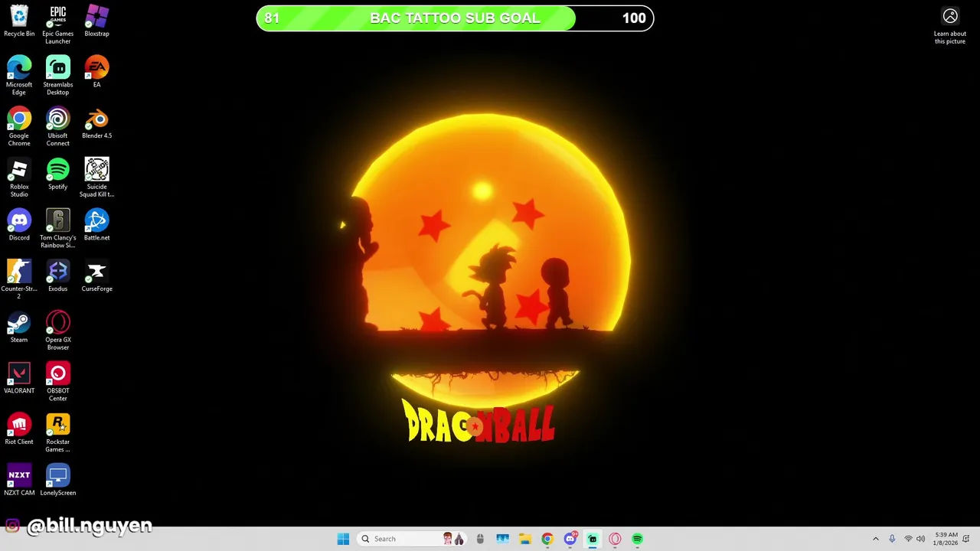Open the volume speaker tray icon

[920, 539]
